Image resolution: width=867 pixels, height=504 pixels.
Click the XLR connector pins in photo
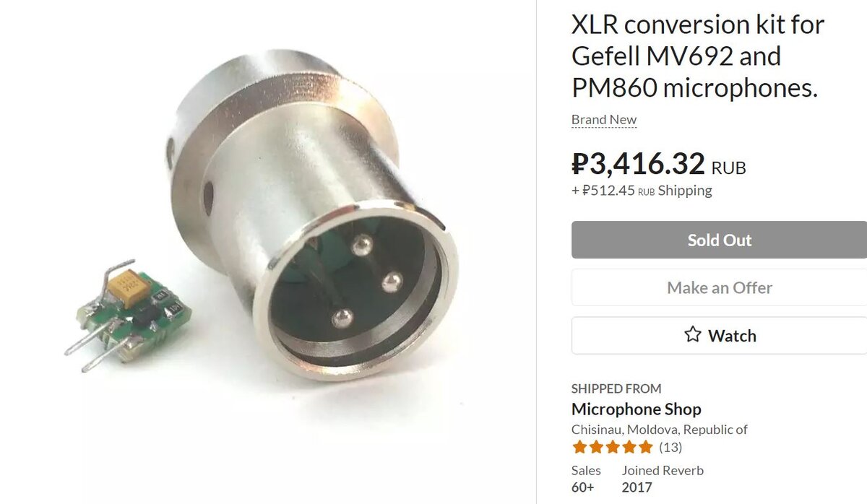367,280
